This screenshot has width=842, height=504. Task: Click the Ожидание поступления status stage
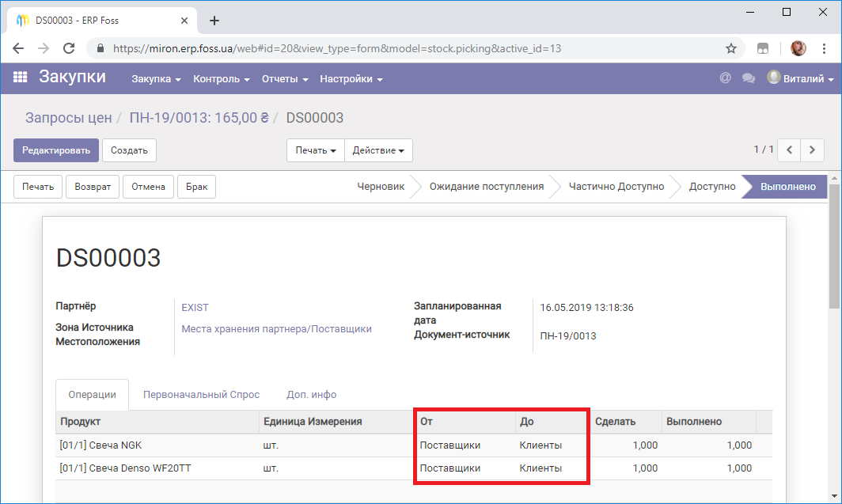click(487, 187)
